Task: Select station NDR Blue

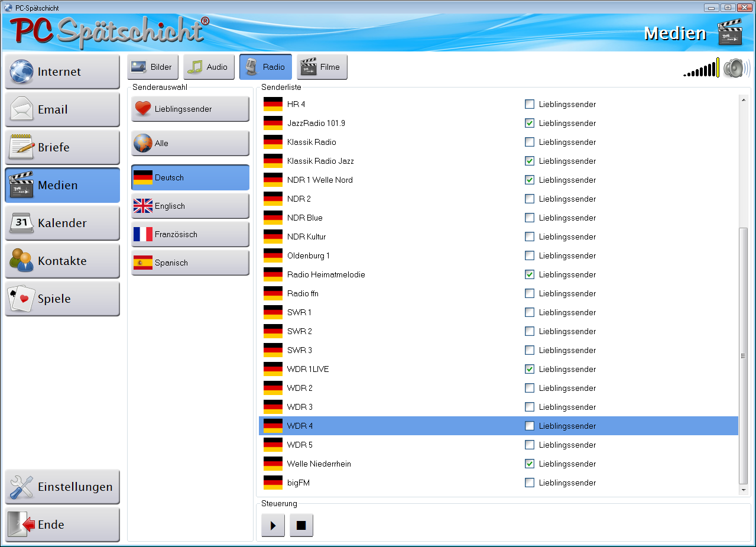Action: pyautogui.click(x=498, y=218)
